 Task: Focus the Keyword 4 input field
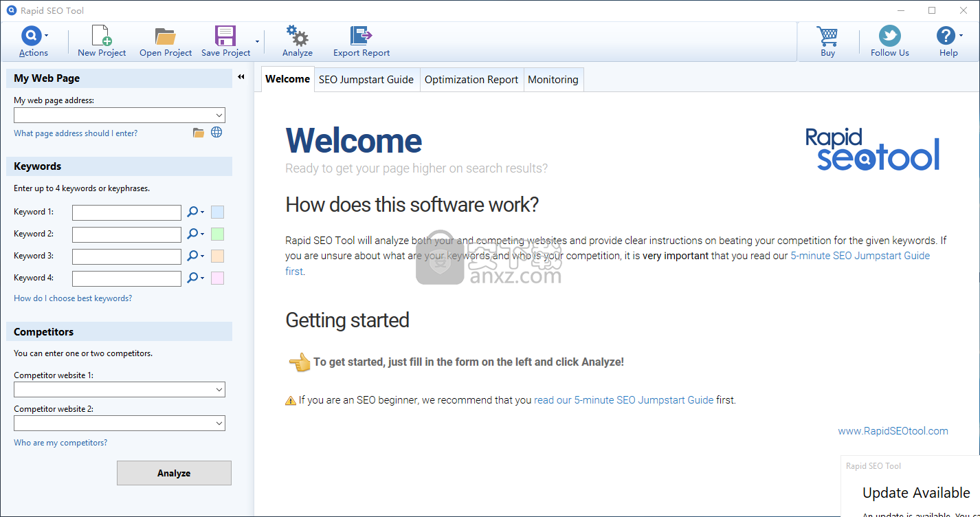tap(126, 278)
